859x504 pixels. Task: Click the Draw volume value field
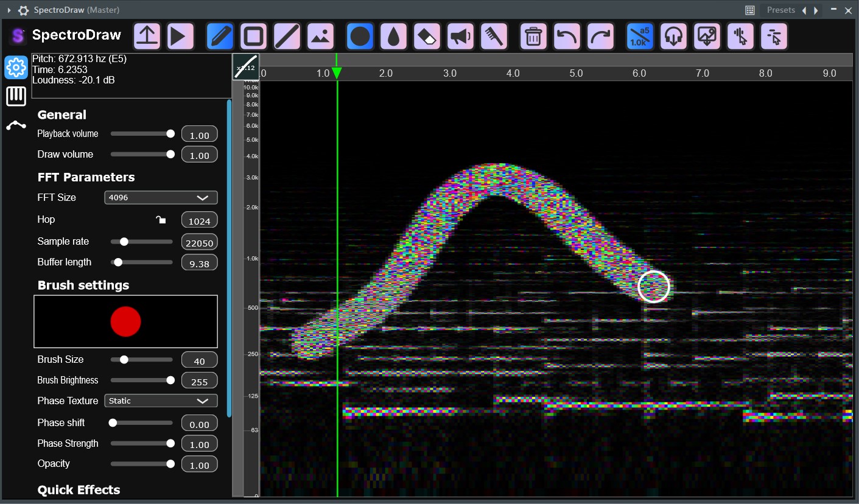[200, 155]
